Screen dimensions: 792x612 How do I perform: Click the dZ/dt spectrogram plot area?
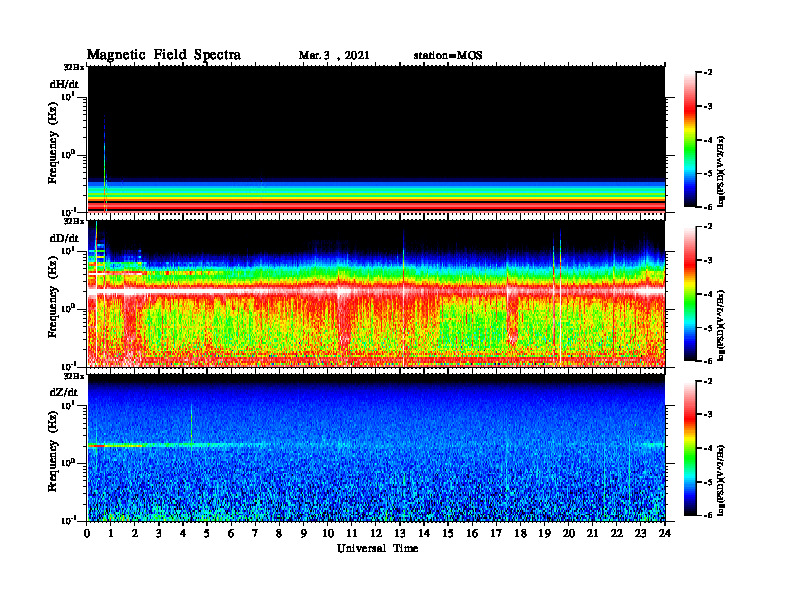(376, 448)
